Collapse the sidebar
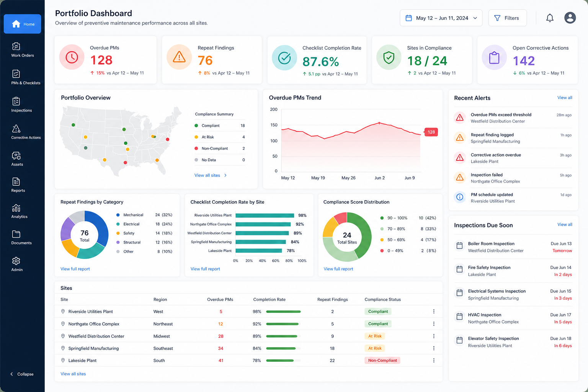 tap(22, 374)
